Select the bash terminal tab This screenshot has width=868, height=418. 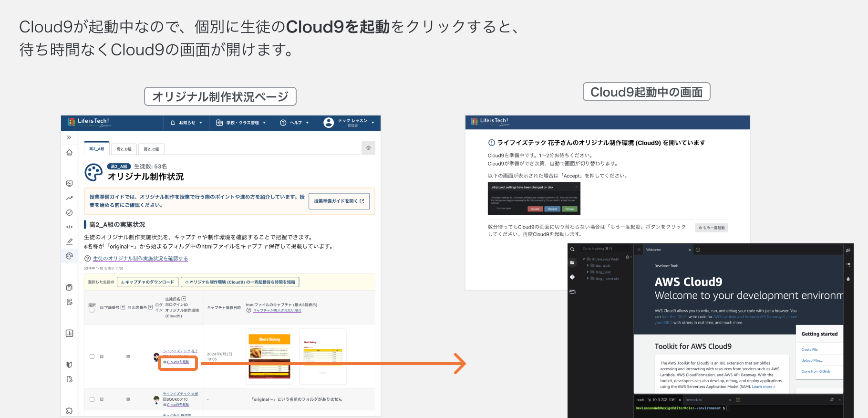pos(657,400)
